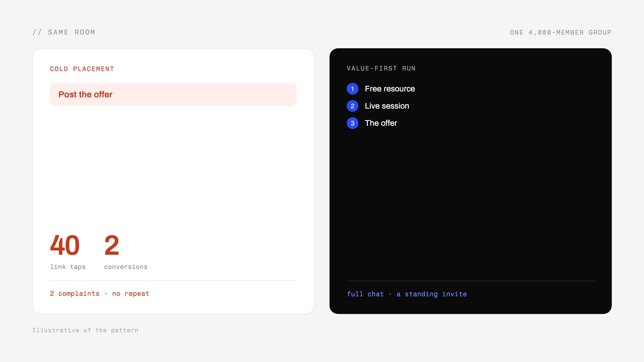Select 'The offer' list item text
The height and width of the screenshot is (362, 644).
tap(381, 123)
